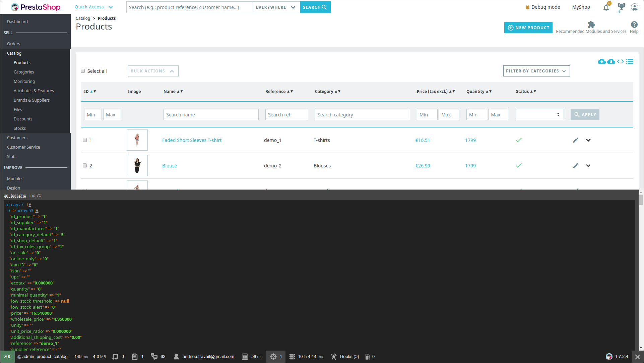Click the show SQL query code icon
644x363 pixels.
pos(620,61)
